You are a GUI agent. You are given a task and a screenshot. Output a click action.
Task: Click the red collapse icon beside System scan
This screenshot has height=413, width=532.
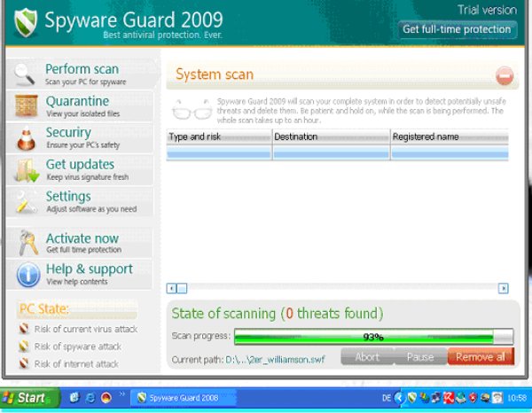point(505,76)
